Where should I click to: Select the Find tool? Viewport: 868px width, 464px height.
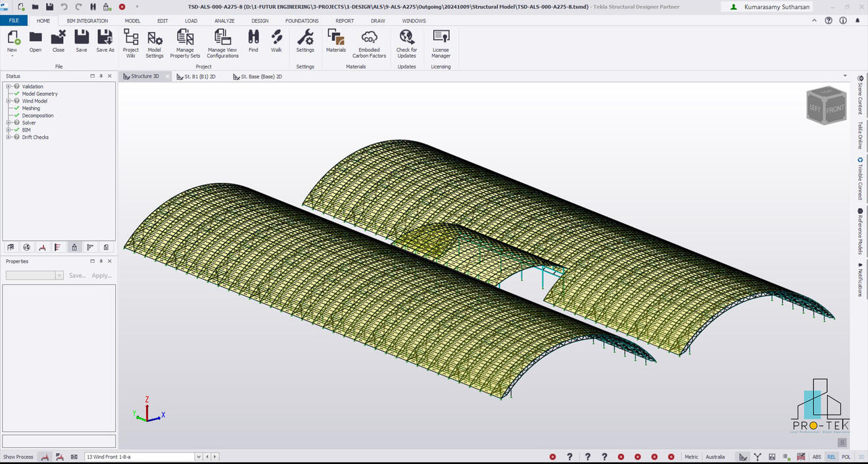point(253,43)
